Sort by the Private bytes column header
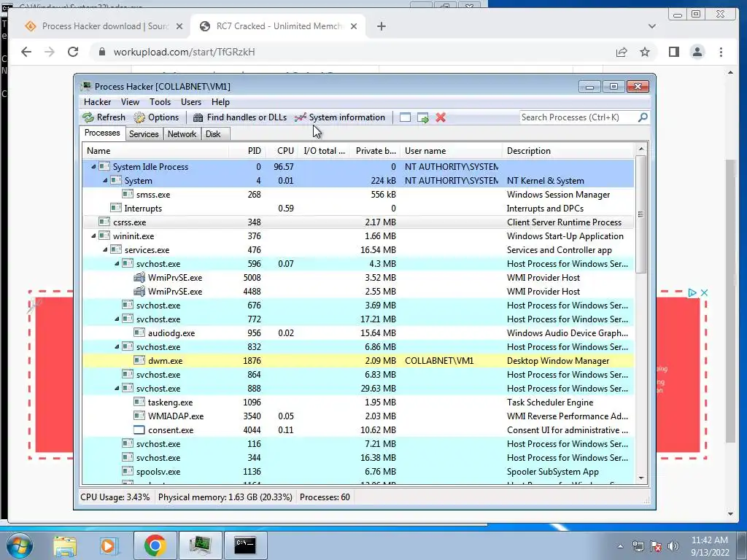The image size is (747, 560). tap(376, 151)
